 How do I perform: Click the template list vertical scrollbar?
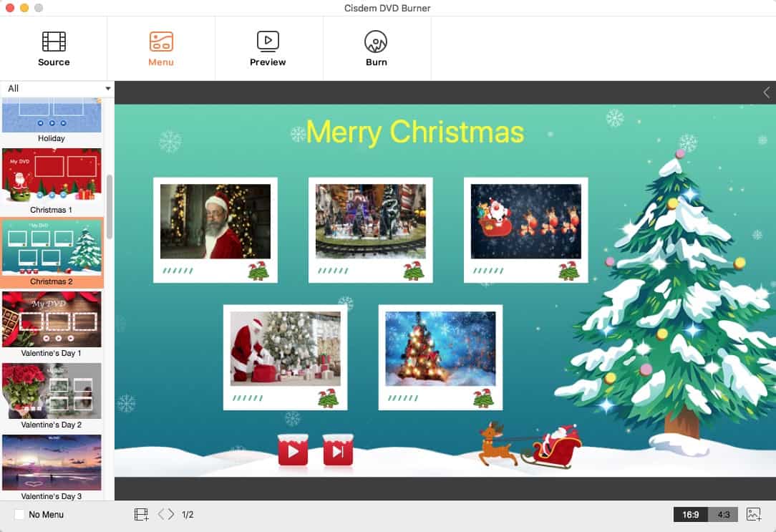click(110, 208)
